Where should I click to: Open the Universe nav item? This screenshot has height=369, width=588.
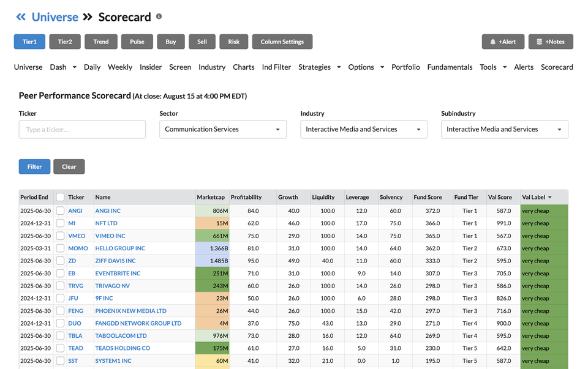click(28, 67)
